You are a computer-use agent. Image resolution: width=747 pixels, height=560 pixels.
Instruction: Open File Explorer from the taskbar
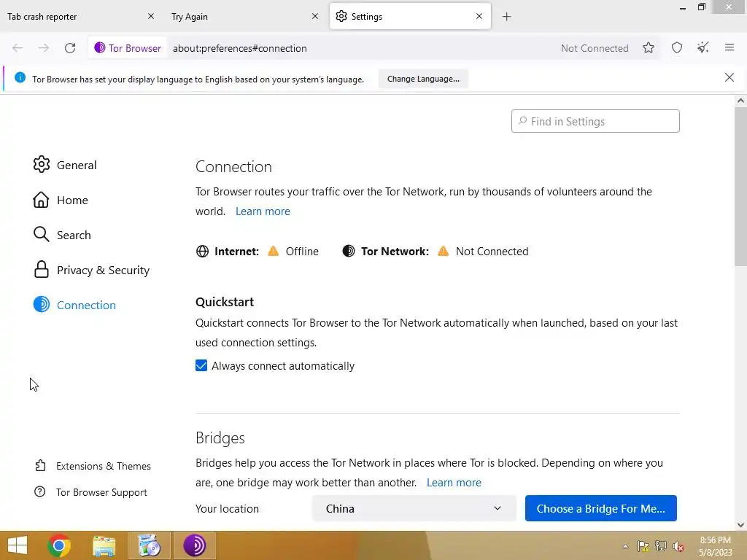click(x=104, y=545)
